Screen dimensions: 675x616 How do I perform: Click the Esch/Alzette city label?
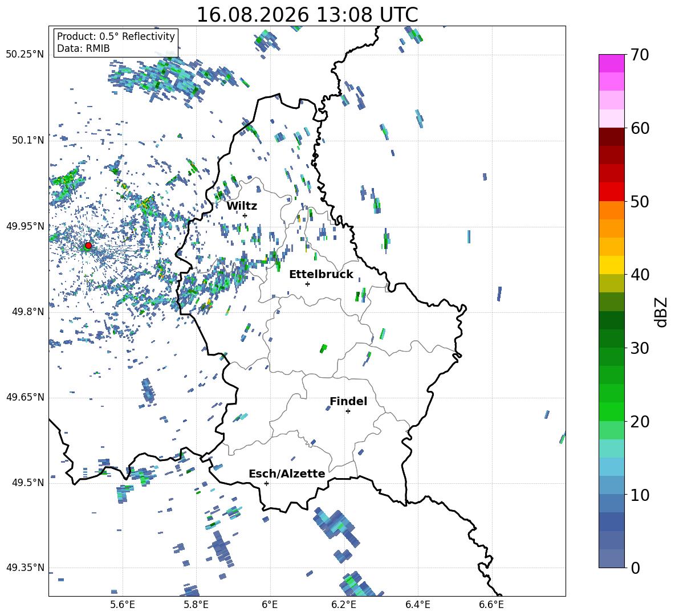287,474
